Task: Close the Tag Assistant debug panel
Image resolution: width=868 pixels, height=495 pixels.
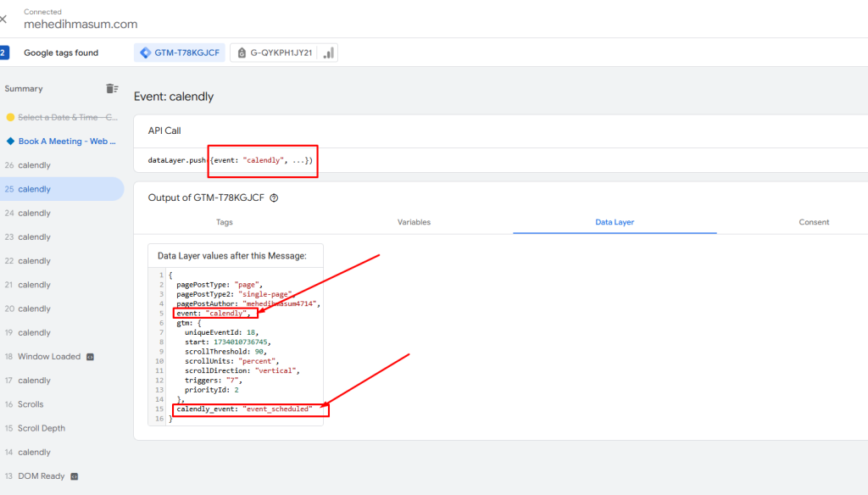Action: pyautogui.click(x=3, y=19)
